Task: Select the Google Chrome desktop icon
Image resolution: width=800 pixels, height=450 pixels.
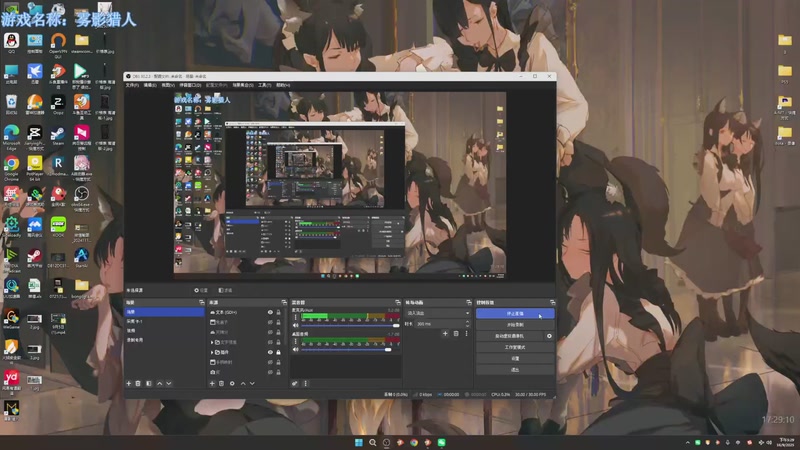Action: coord(11,169)
